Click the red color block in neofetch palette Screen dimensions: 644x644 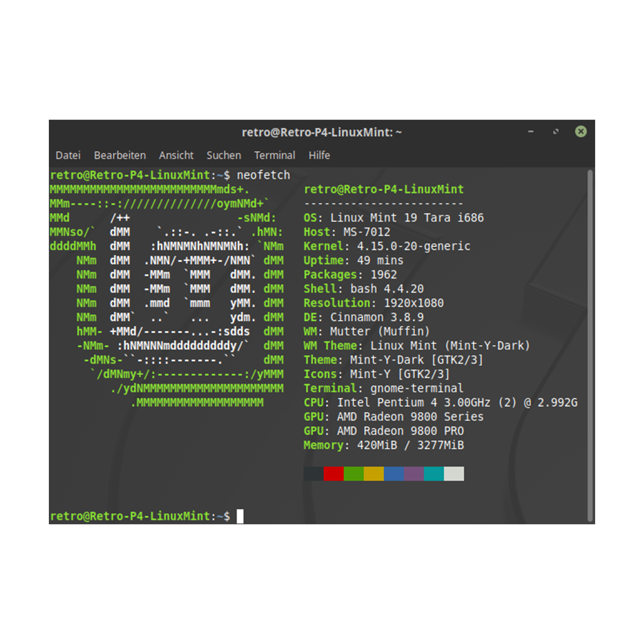pyautogui.click(x=333, y=473)
